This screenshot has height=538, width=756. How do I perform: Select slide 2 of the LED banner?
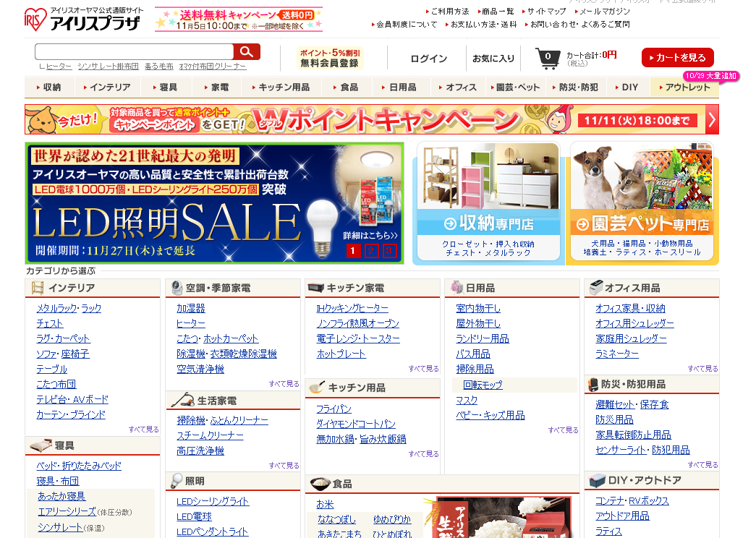coord(371,251)
